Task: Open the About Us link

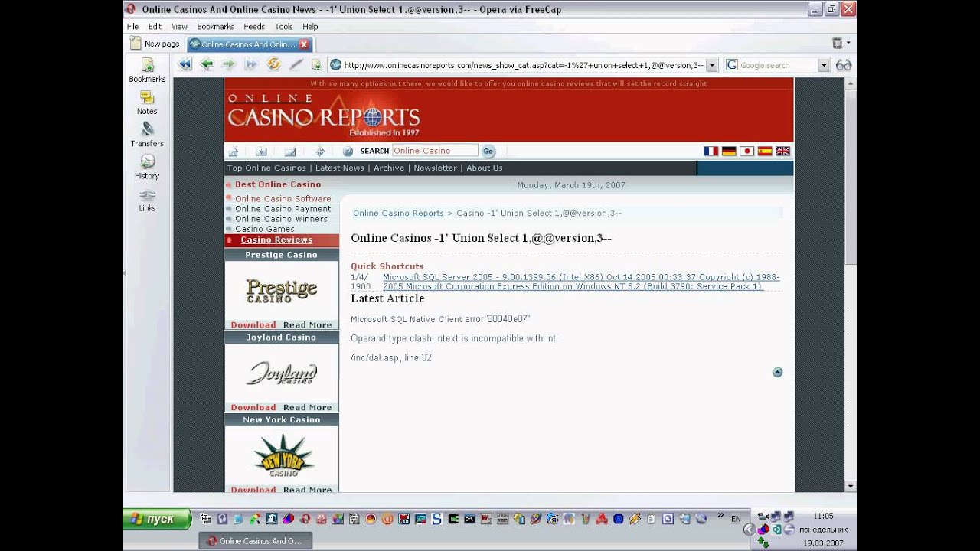Action: 485,168
